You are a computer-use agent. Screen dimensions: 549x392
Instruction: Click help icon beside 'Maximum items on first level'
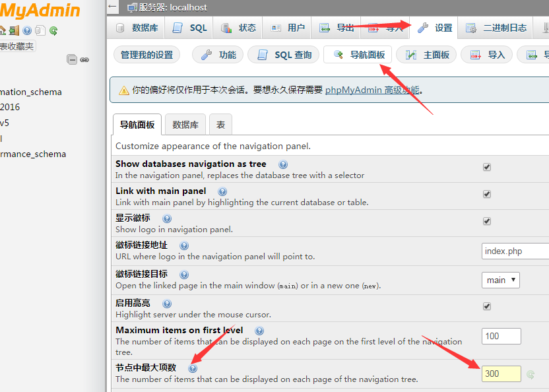(259, 331)
